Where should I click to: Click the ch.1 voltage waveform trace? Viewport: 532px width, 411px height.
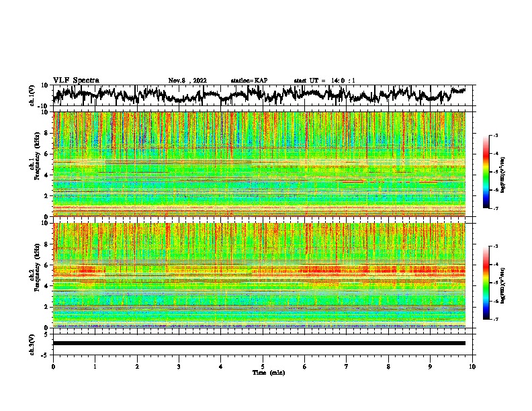pos(259,95)
